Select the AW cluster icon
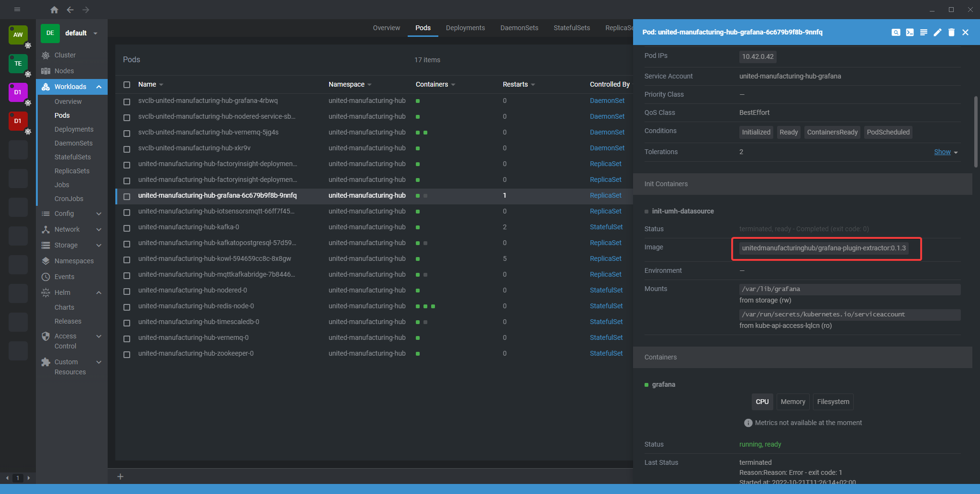 click(x=18, y=34)
